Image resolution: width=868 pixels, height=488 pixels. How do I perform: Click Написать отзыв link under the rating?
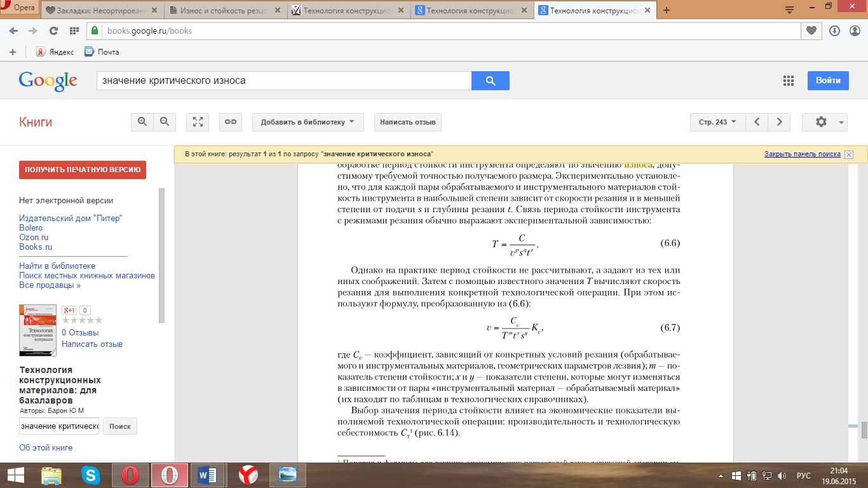coord(92,344)
